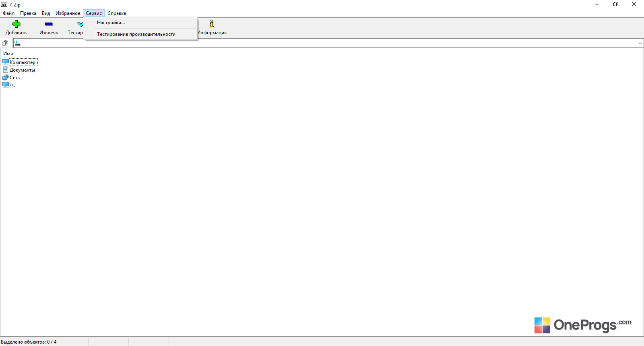
Task: Click the Документы file icon
Action: pos(6,70)
